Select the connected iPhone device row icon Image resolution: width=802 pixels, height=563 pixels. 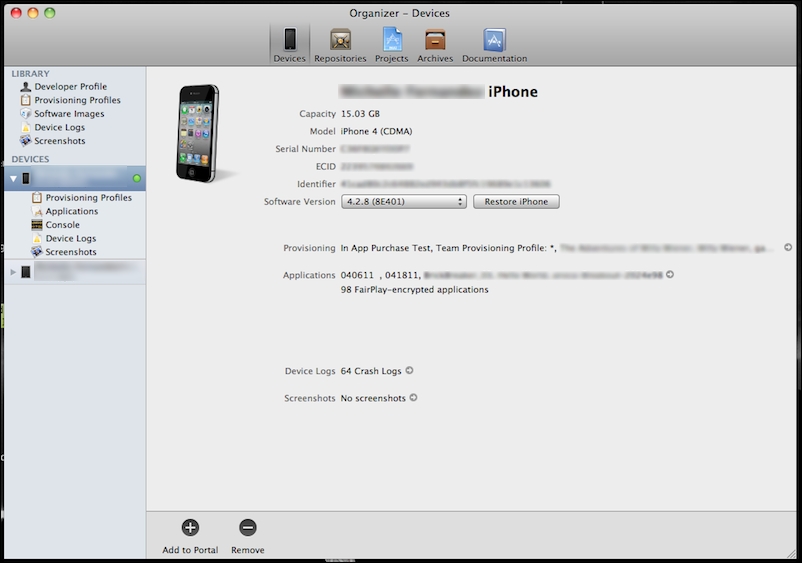[26, 178]
